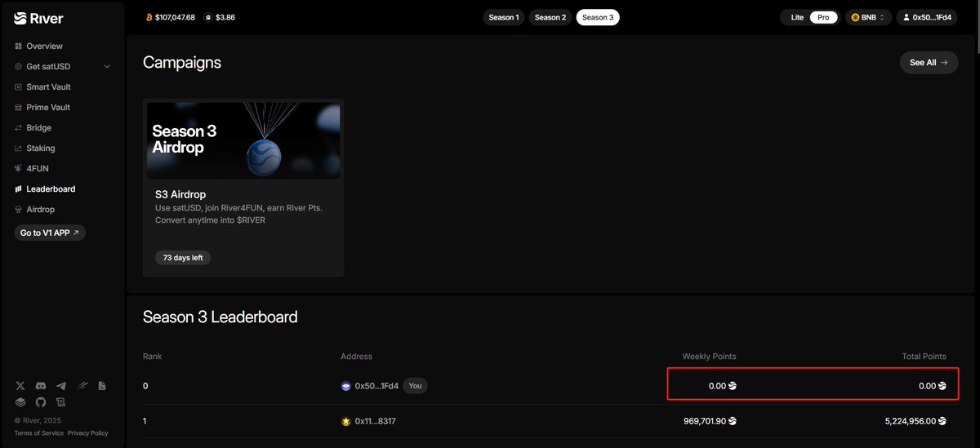Screen dimensions: 980x448
Task: Open the Discord social link icon
Action: coord(41,385)
